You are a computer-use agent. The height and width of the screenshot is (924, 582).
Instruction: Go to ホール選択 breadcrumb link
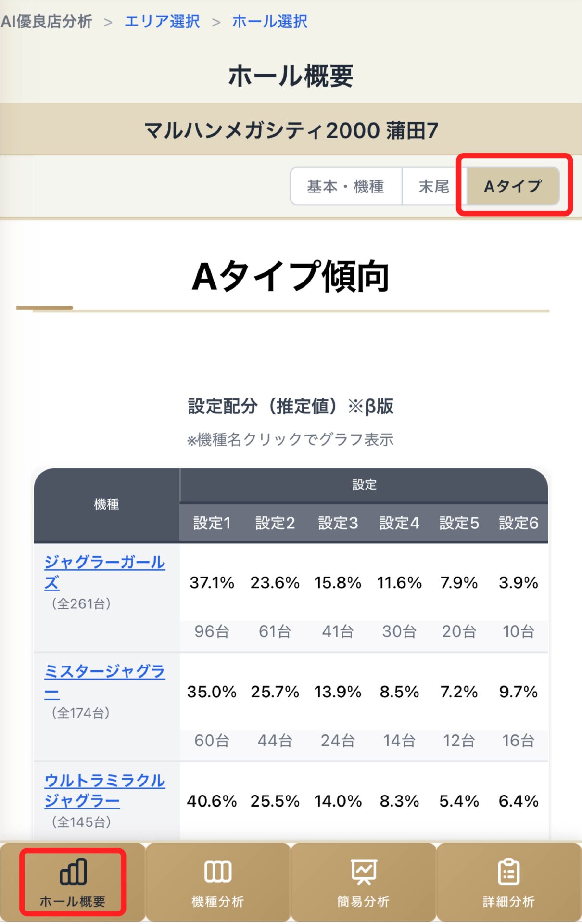coord(270,22)
